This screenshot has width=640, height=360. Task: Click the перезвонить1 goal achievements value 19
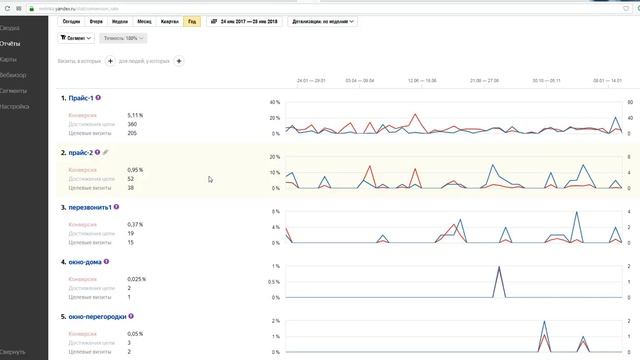[x=131, y=233]
